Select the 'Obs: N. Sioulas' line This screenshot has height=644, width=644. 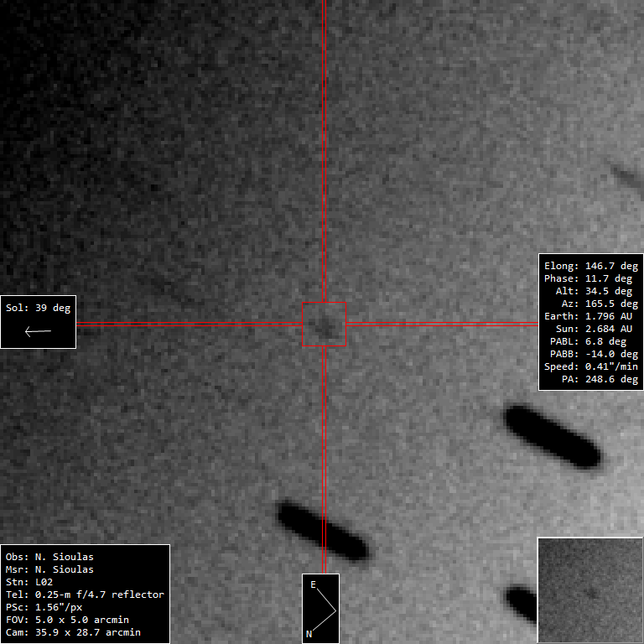click(49, 558)
